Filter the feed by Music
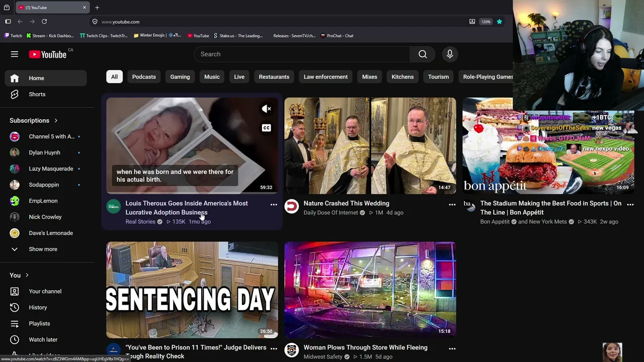 [x=212, y=77]
